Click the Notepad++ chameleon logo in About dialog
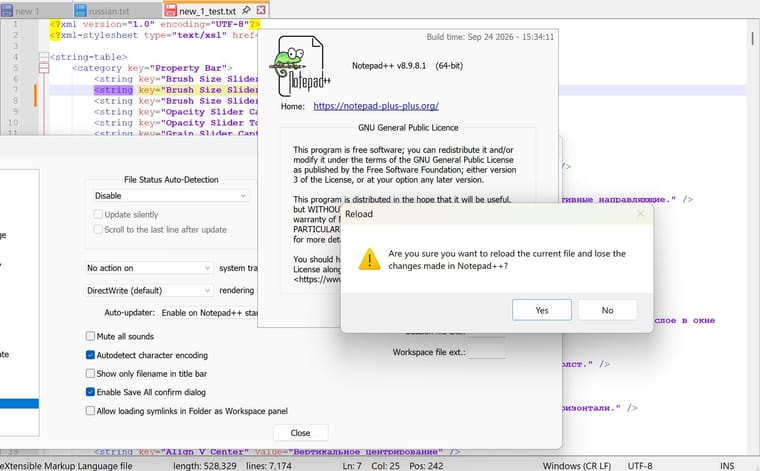Viewport: 760px width, 471px height. 300,66
